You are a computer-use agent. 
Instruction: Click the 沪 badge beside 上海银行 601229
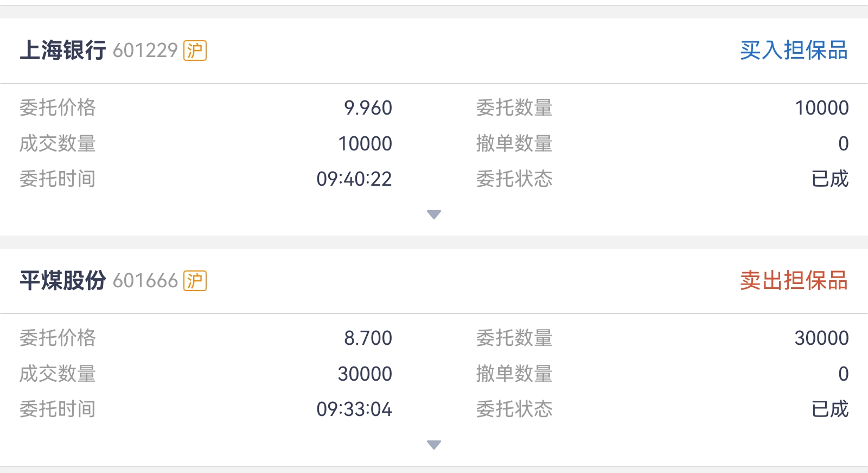(x=195, y=51)
